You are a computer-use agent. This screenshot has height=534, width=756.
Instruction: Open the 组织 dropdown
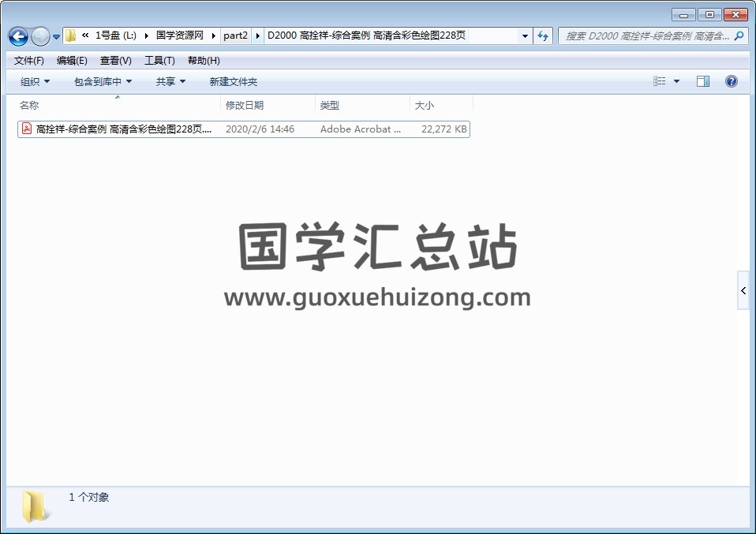[35, 81]
